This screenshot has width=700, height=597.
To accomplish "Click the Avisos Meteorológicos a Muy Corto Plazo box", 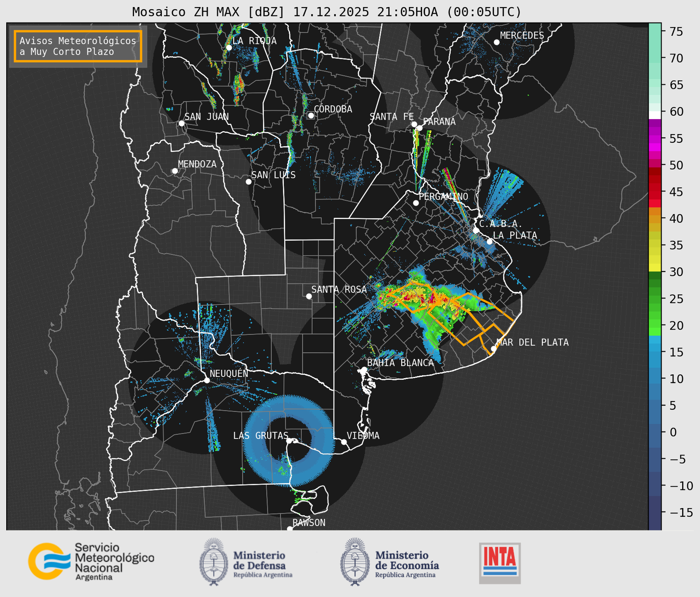I will click(x=78, y=46).
